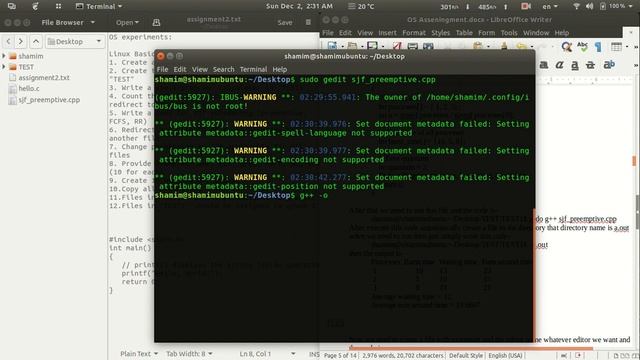Click the Print Preview icon in Writer

[428, 46]
